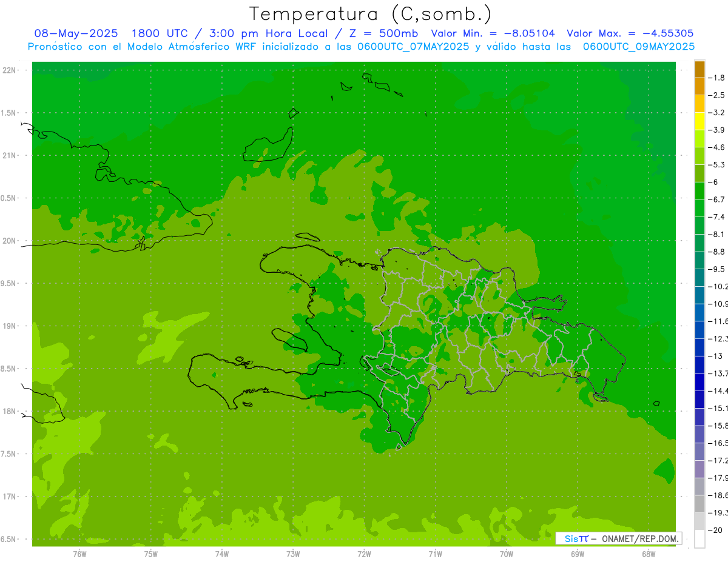Pick the teal swatch between -9.5 and -10.2

click(x=699, y=278)
